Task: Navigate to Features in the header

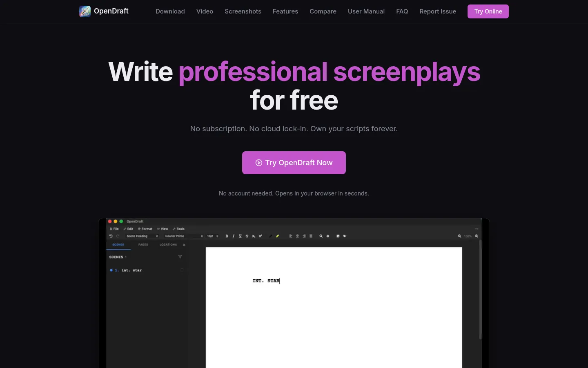Action: [285, 11]
